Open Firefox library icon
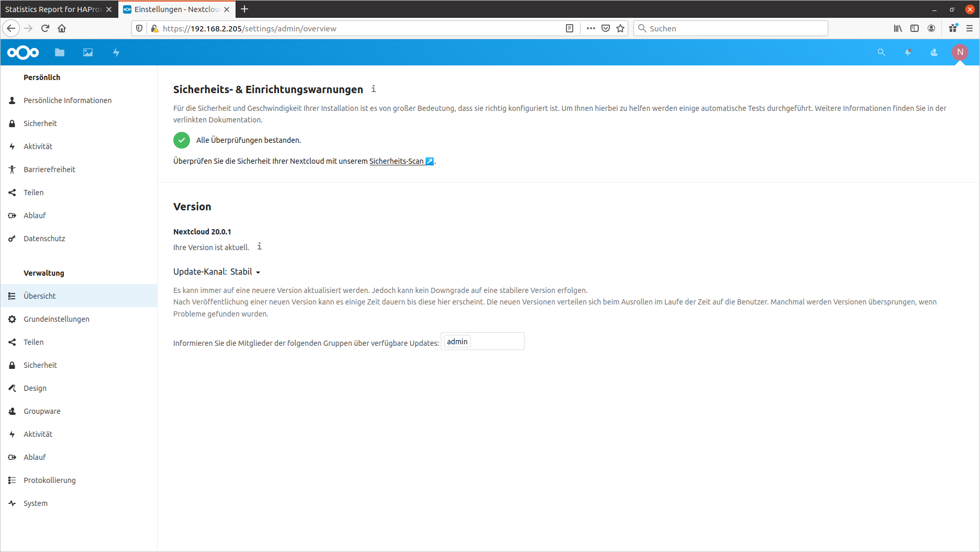The height and width of the screenshot is (552, 980). click(898, 28)
